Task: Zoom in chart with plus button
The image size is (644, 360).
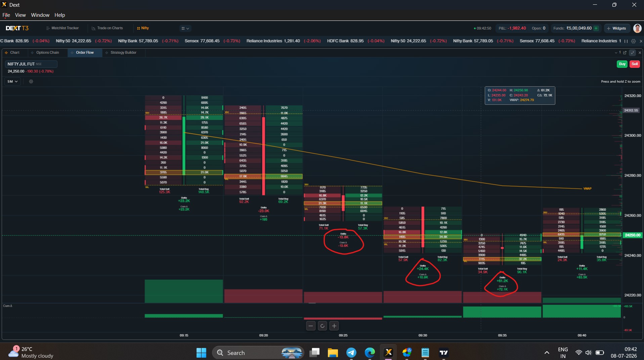Action: click(x=334, y=326)
